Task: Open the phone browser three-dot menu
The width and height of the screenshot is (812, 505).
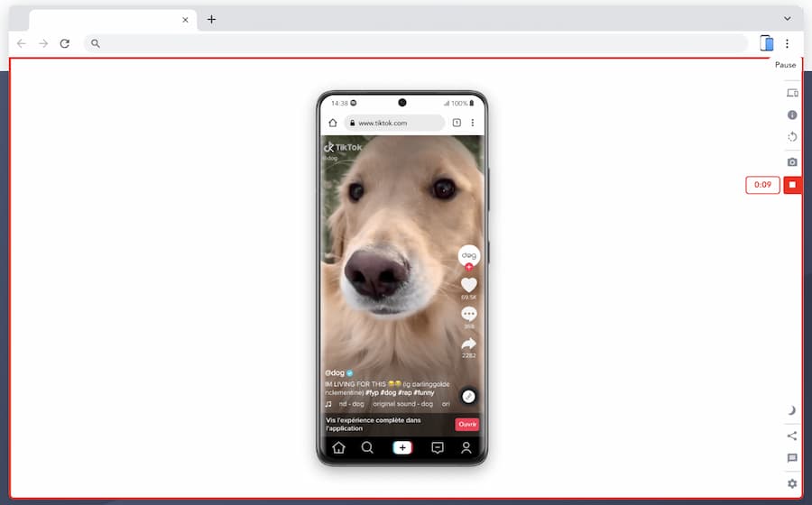Action: [x=472, y=123]
